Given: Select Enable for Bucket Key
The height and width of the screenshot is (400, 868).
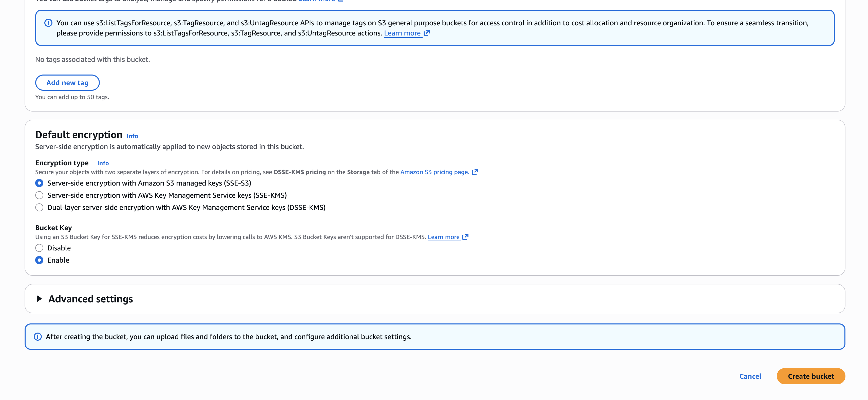Looking at the screenshot, I should click(x=40, y=260).
